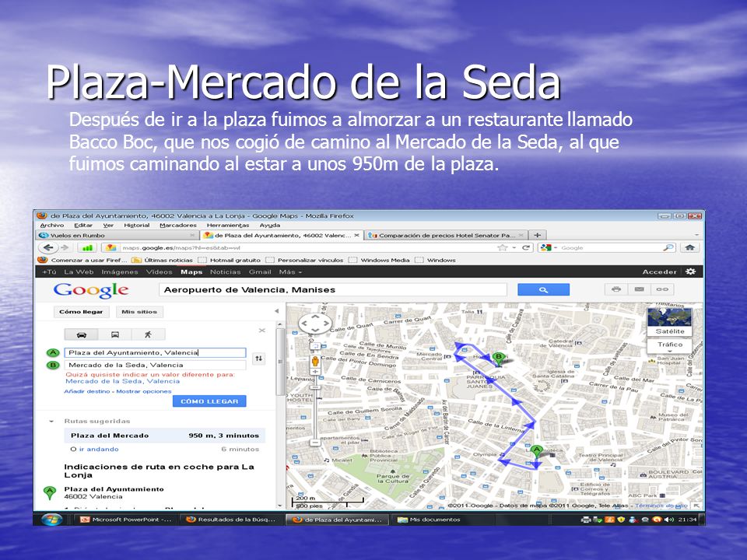Open the Más dropdown in Google bar
Screen dimensions: 747x560
click(x=290, y=272)
